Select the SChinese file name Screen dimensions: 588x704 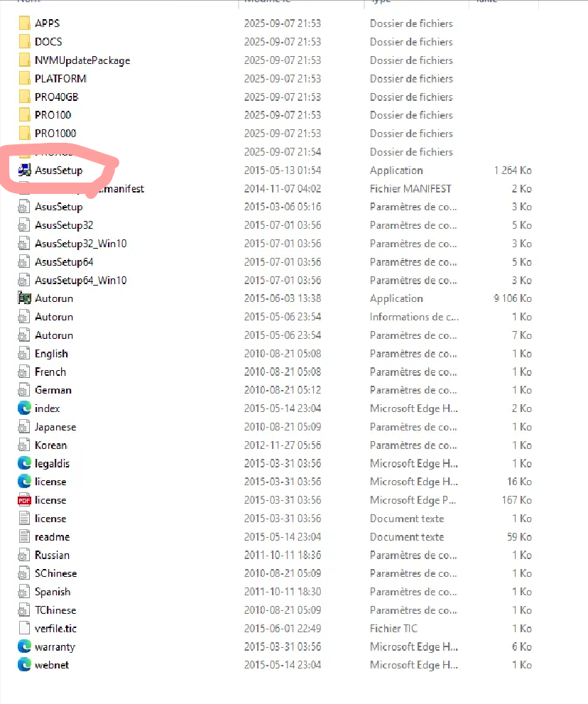[x=56, y=573]
